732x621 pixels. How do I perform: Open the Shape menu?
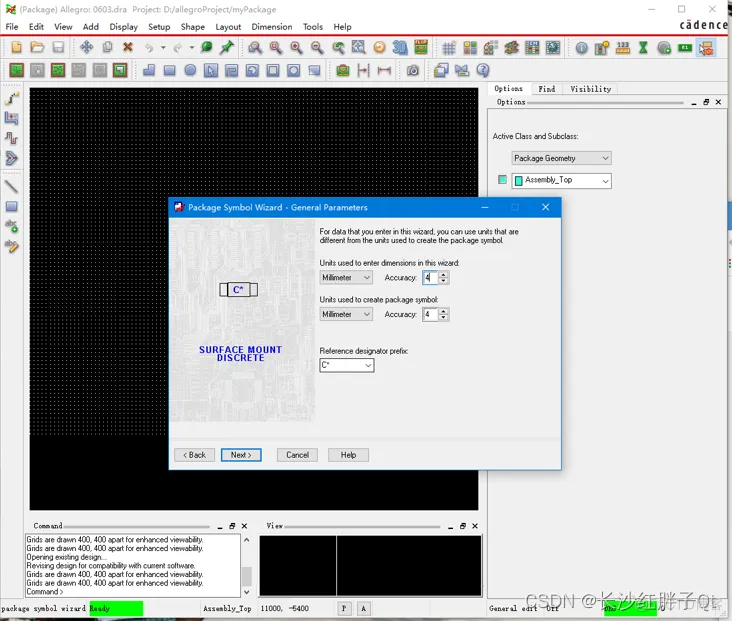[x=193, y=27]
